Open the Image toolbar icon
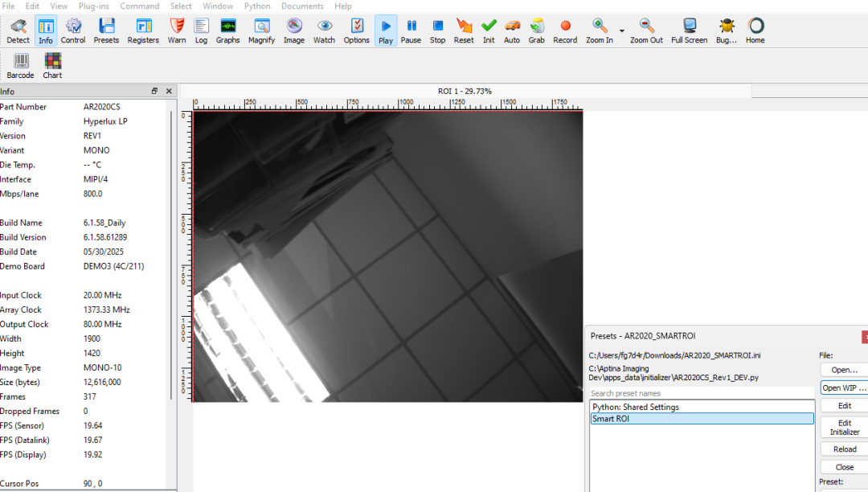This screenshot has width=868, height=492. 294,31
